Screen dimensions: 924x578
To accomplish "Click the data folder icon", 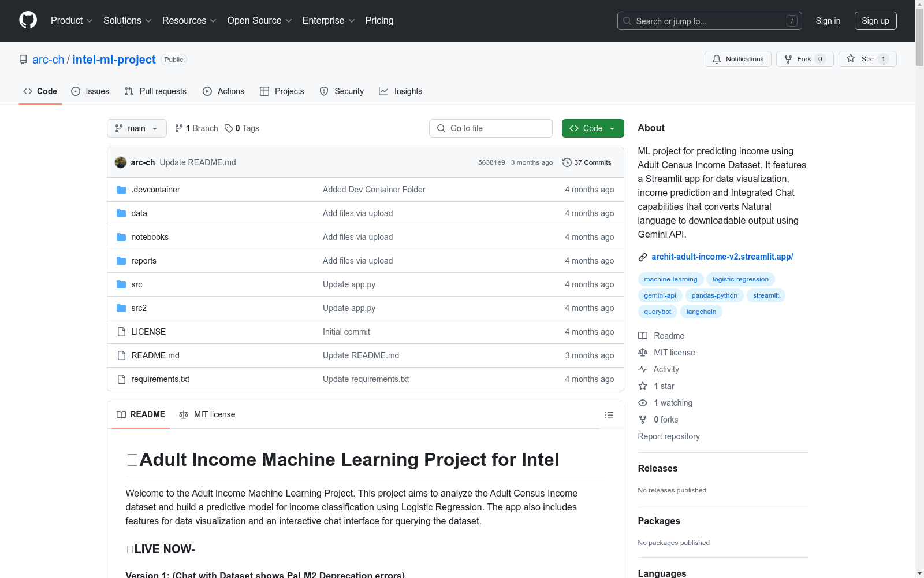I will pyautogui.click(x=121, y=213).
